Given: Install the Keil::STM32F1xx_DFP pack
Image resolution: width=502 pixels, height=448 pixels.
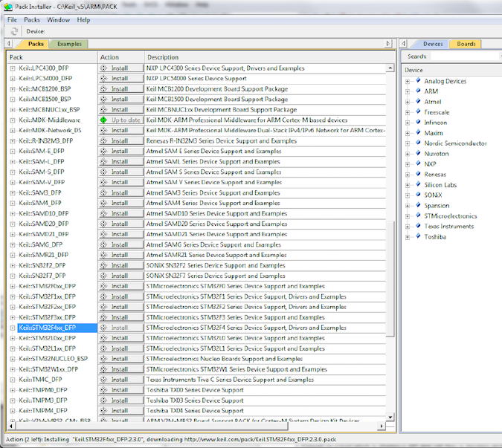Looking at the screenshot, I should tap(121, 296).
